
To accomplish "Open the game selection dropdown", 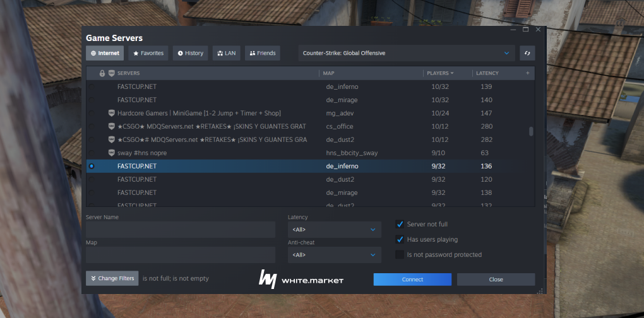I will [407, 54].
